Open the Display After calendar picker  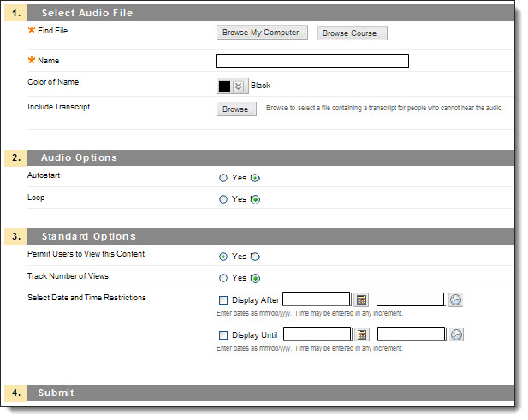[x=361, y=299]
